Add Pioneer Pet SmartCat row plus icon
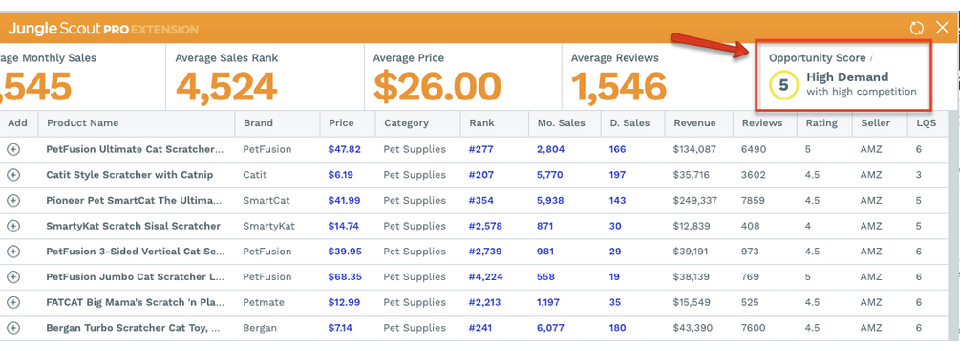The image size is (980, 351). 13,200
